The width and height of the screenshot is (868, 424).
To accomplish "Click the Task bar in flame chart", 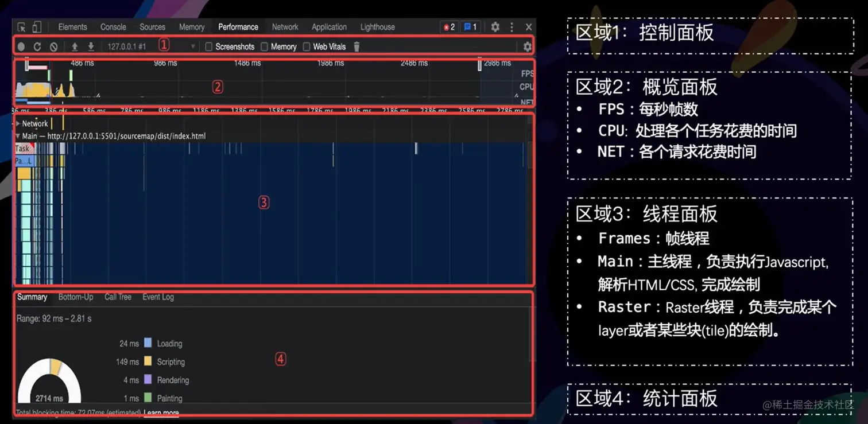I will tap(24, 149).
